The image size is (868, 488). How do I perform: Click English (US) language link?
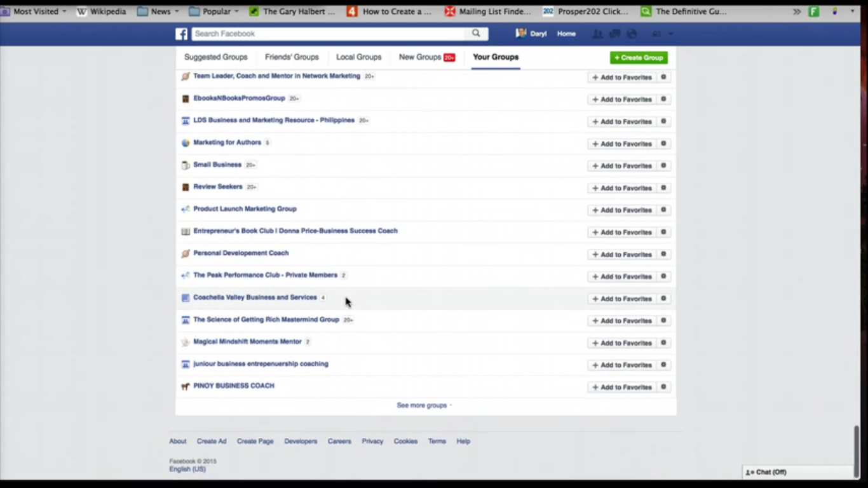pyautogui.click(x=187, y=470)
